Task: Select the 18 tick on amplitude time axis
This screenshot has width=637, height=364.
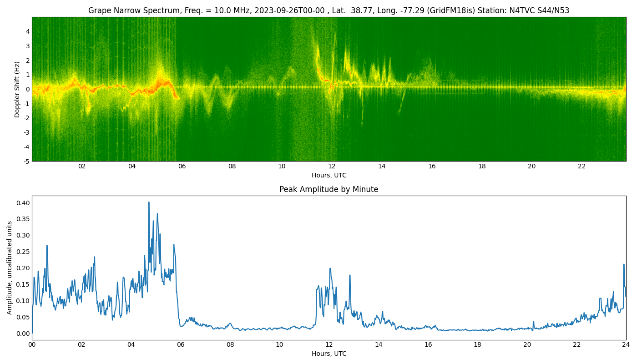Action: coord(477,345)
